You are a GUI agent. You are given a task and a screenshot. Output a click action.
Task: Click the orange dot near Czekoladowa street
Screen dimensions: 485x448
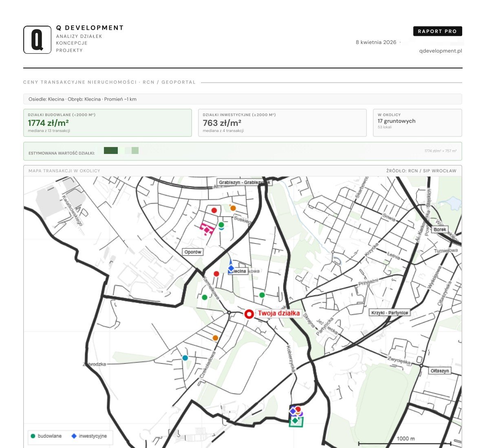coord(215,338)
